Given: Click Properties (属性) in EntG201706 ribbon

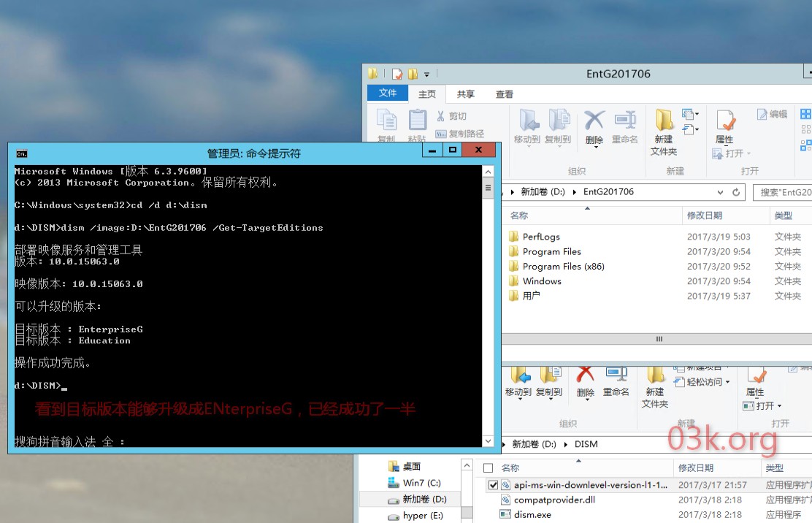Looking at the screenshot, I should pos(724,126).
